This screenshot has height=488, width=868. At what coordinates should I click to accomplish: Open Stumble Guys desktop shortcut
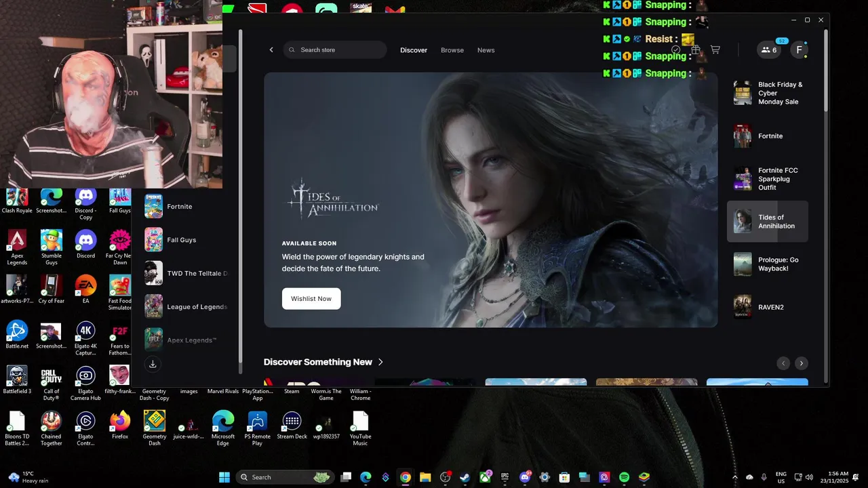coord(52,247)
